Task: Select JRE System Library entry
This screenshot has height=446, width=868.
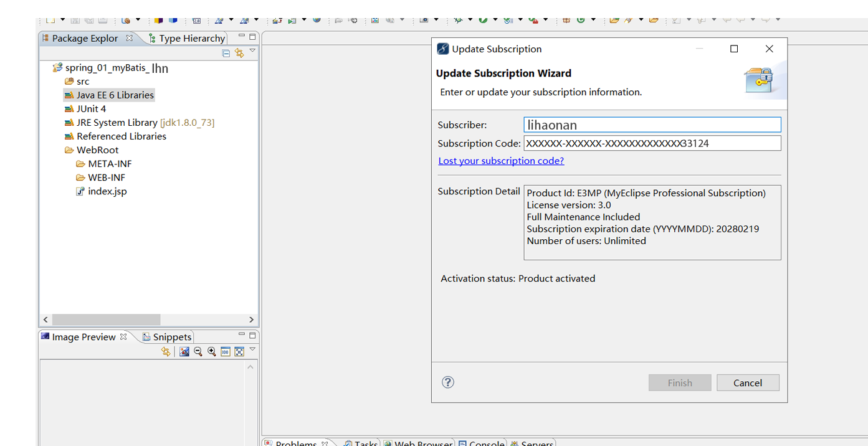Action: 140,123
